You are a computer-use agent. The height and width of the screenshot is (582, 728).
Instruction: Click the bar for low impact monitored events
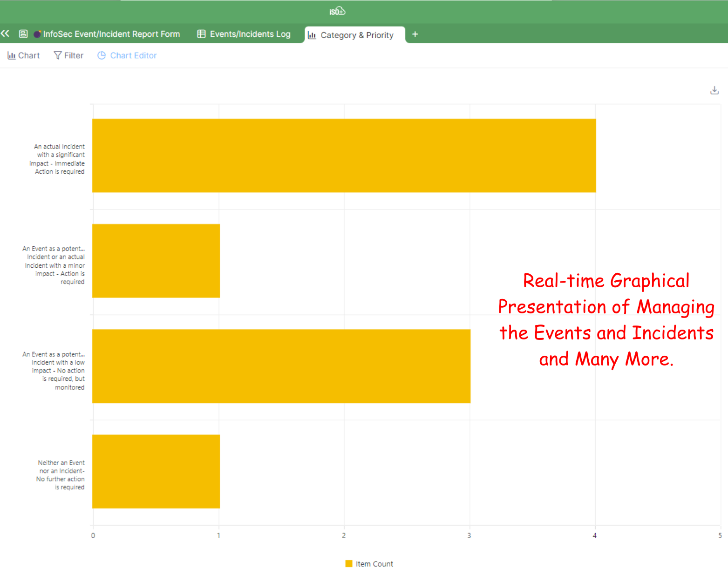pos(281,366)
